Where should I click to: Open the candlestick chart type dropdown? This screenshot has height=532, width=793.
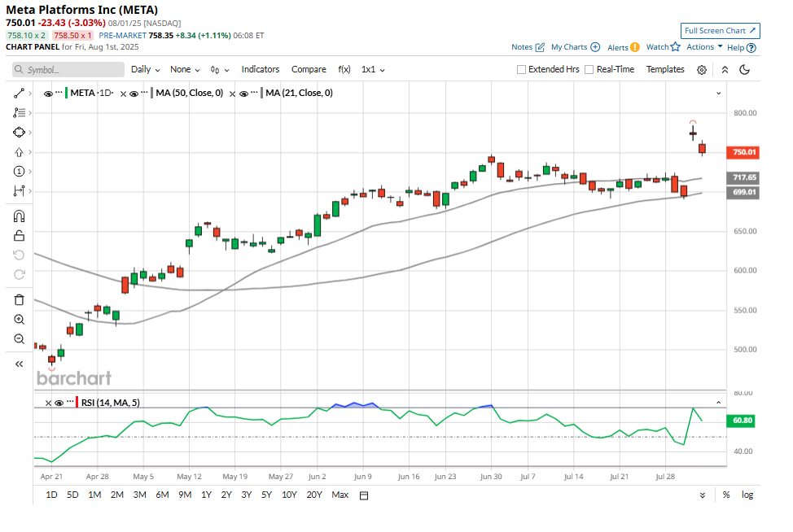pos(220,70)
